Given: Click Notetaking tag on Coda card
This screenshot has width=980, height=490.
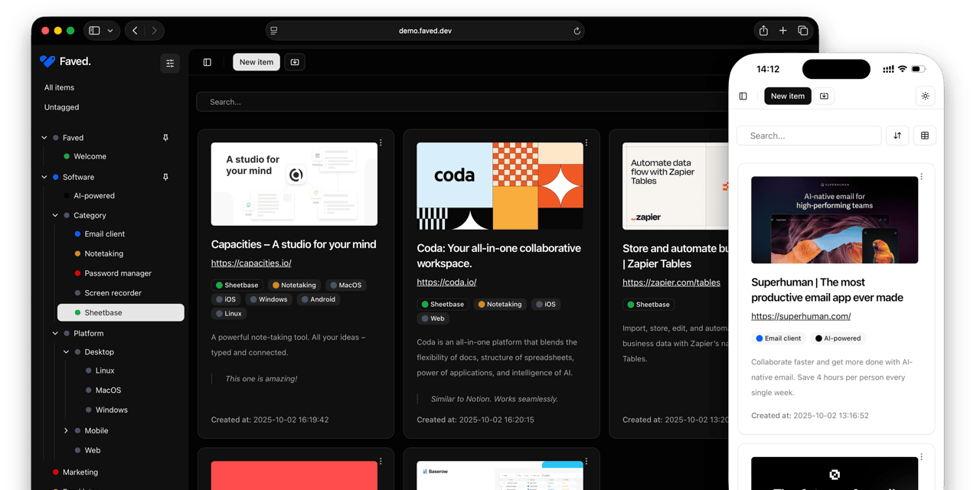Looking at the screenshot, I should [x=500, y=305].
